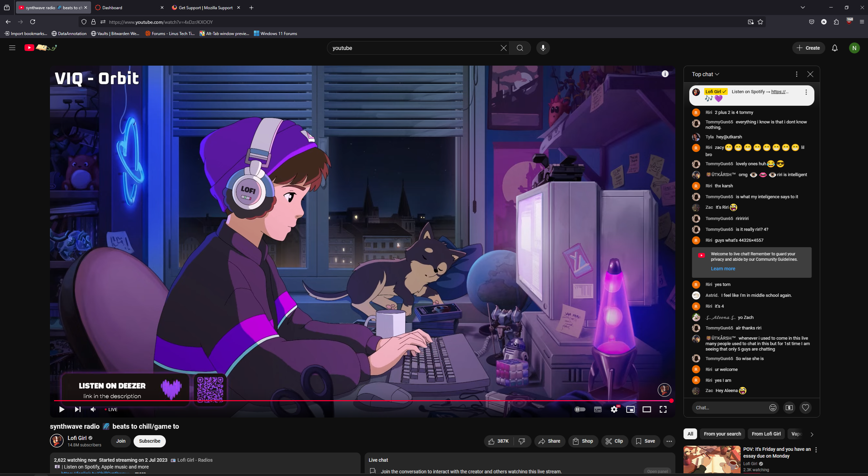
Task: Open the POV Friday essay video thumbnail
Action: [712, 460]
